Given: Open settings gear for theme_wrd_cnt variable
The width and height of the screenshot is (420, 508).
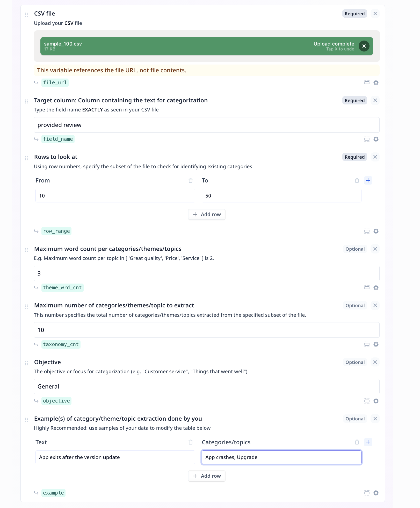Looking at the screenshot, I should point(376,288).
